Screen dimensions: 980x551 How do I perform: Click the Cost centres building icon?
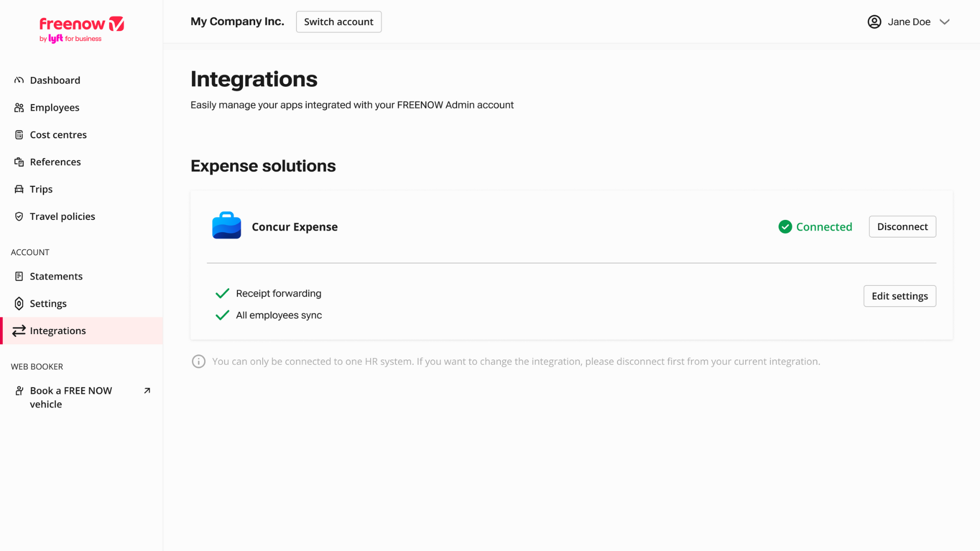pos(19,134)
